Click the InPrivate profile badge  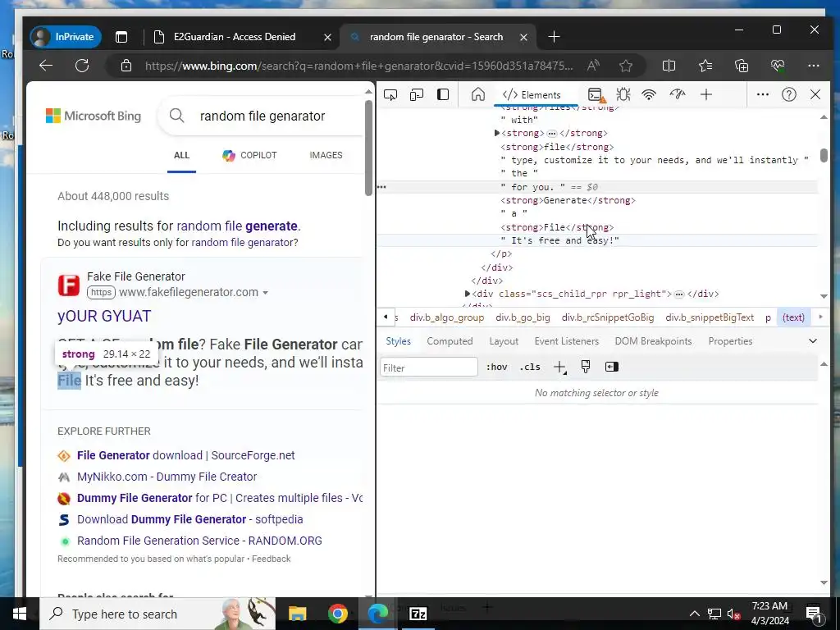[x=66, y=37]
